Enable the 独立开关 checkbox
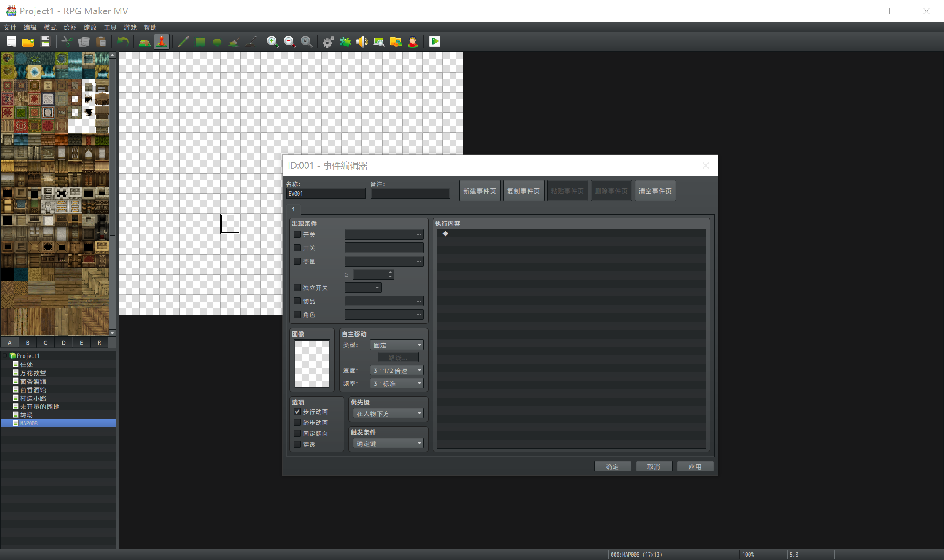 point(297,288)
